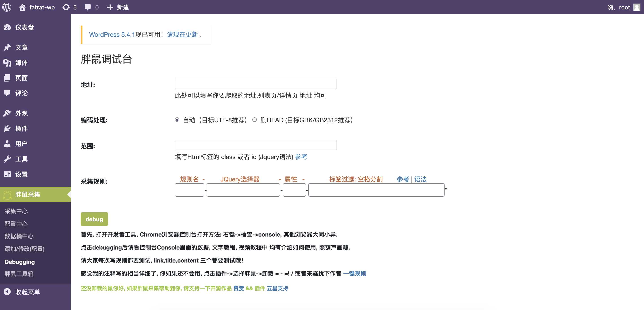This screenshot has height=310, width=644.
Task: Select the 媒体 sidebar icon
Action: click(x=7, y=63)
